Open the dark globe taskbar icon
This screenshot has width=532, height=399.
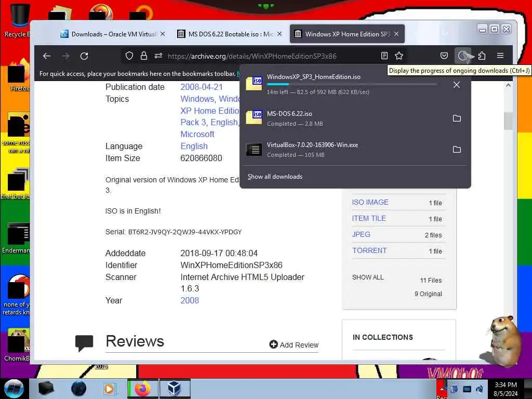click(x=79, y=389)
